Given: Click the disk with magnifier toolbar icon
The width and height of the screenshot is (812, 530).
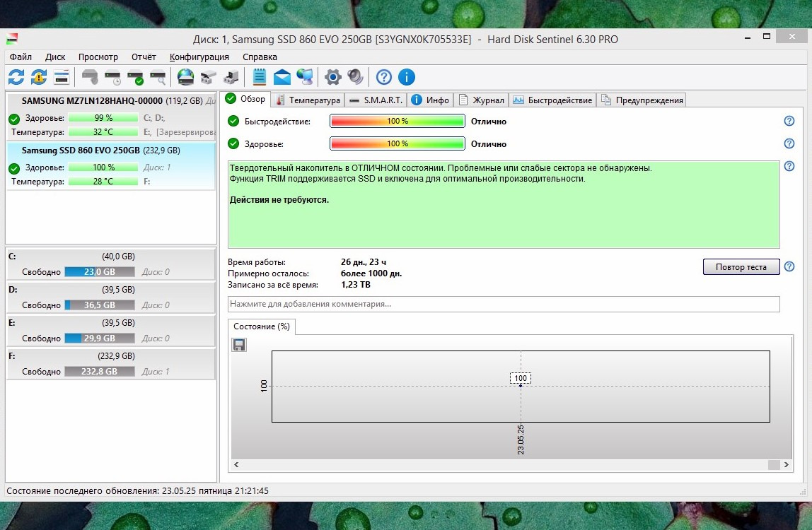Looking at the screenshot, I should coord(157,77).
